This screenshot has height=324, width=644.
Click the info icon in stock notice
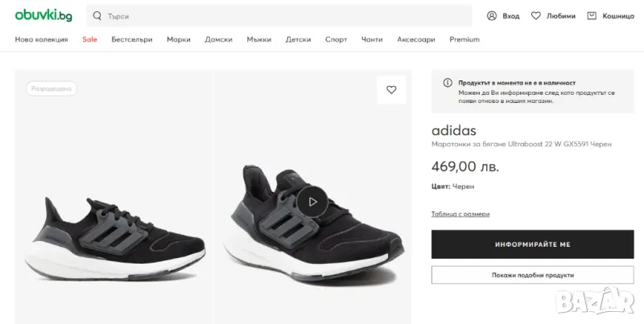click(448, 83)
